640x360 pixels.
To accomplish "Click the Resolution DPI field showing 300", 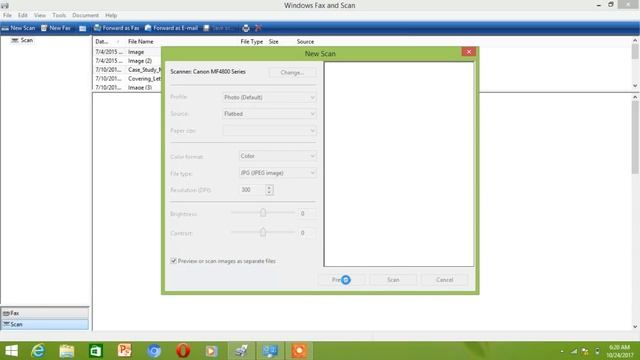I will [252, 190].
